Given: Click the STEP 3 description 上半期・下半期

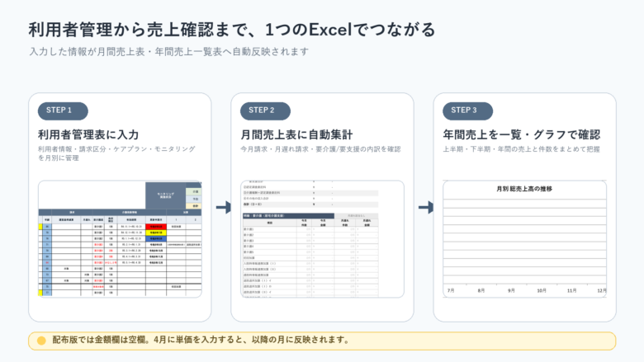Looking at the screenshot, I should 521,149.
